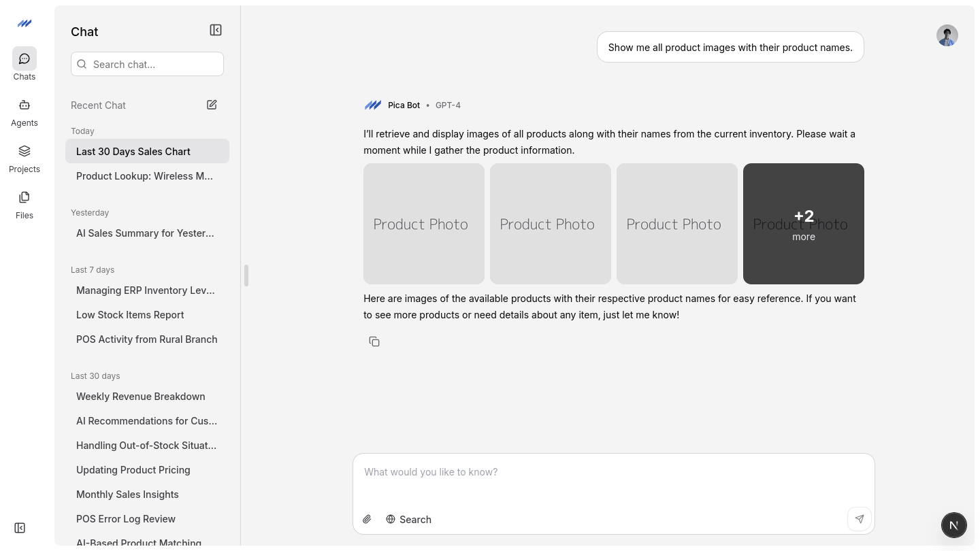Click the Yesterday group label
Image resolution: width=980 pixels, height=551 pixels.
point(90,212)
